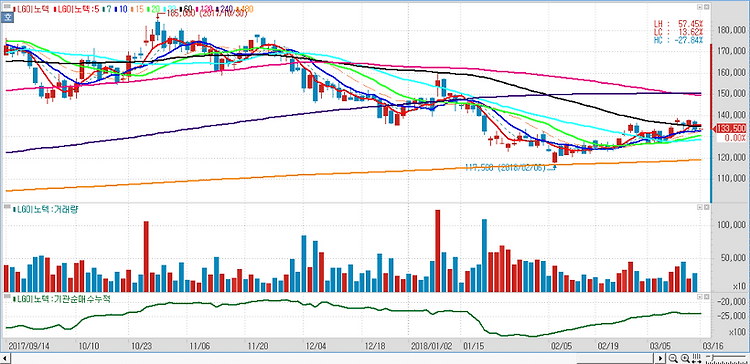Click the zoom in magnifier icon

(685, 358)
